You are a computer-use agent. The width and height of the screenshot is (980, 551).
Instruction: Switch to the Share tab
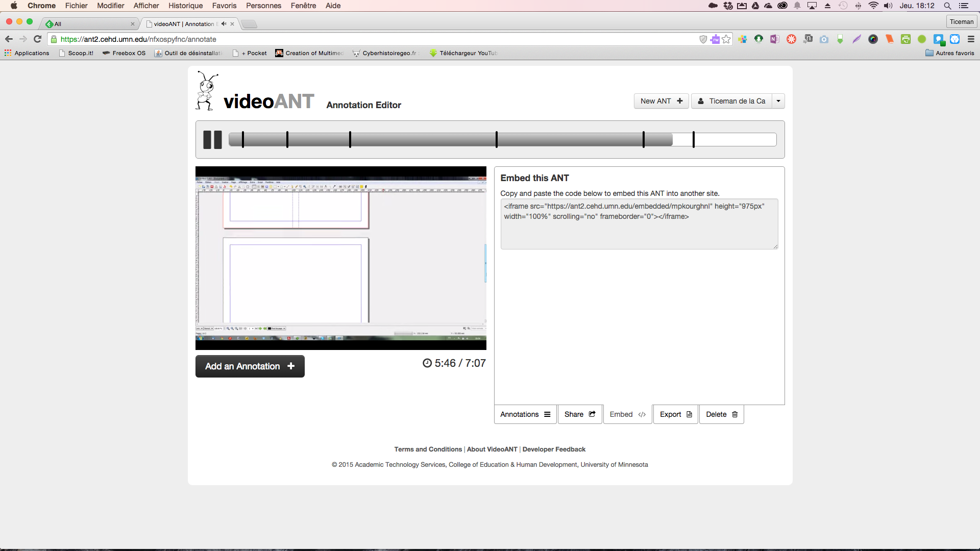580,414
